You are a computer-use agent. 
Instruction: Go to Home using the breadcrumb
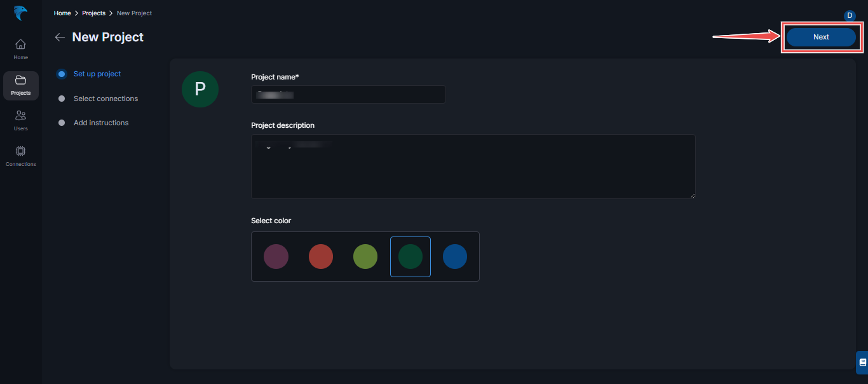(62, 13)
